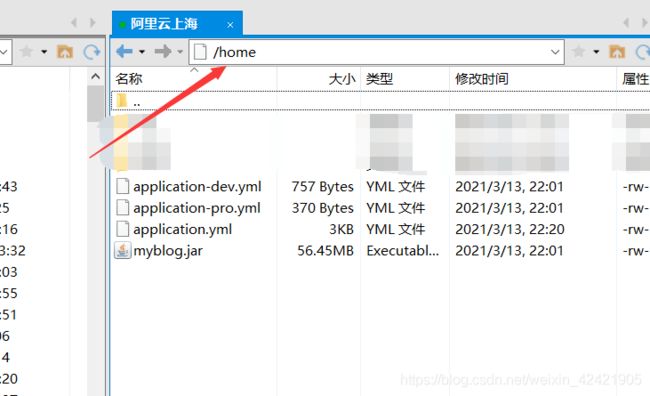The height and width of the screenshot is (396, 650).
Task: Sort by the 属性 column header
Action: click(x=635, y=79)
